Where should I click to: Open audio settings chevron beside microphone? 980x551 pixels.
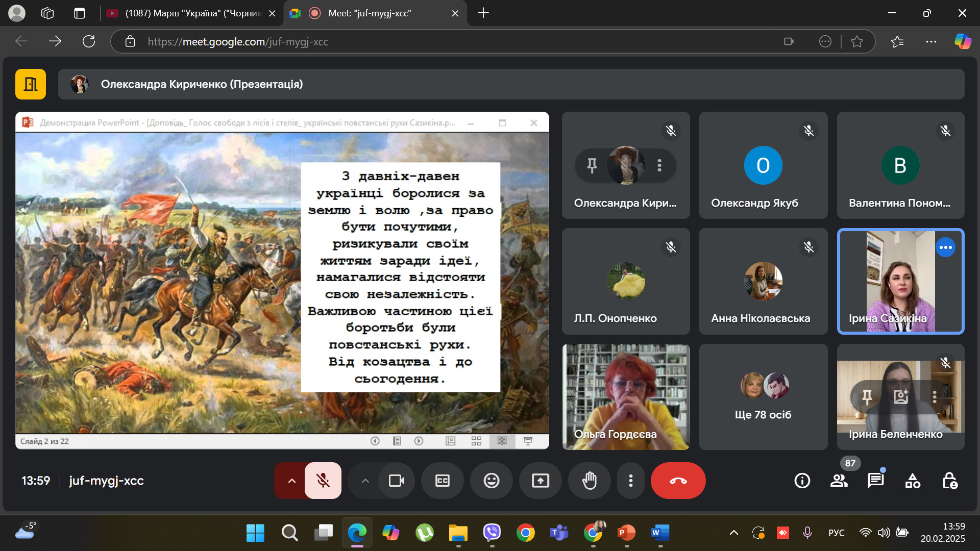(291, 481)
